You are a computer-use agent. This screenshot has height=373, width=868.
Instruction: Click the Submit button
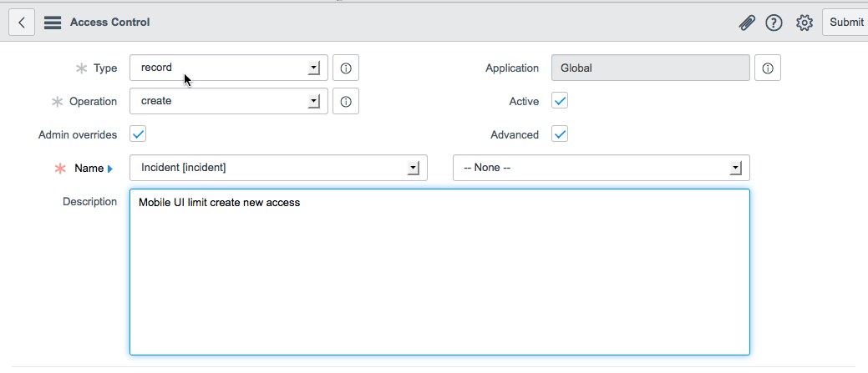845,22
